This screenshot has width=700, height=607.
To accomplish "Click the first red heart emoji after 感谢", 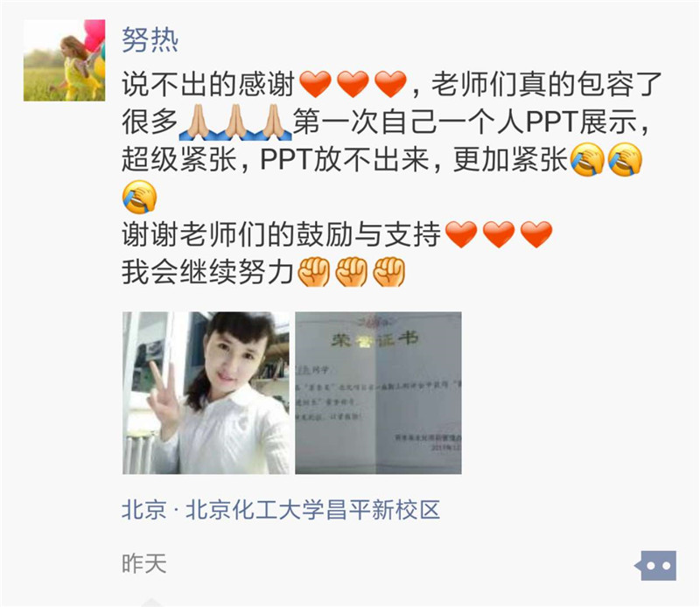I will [315, 84].
